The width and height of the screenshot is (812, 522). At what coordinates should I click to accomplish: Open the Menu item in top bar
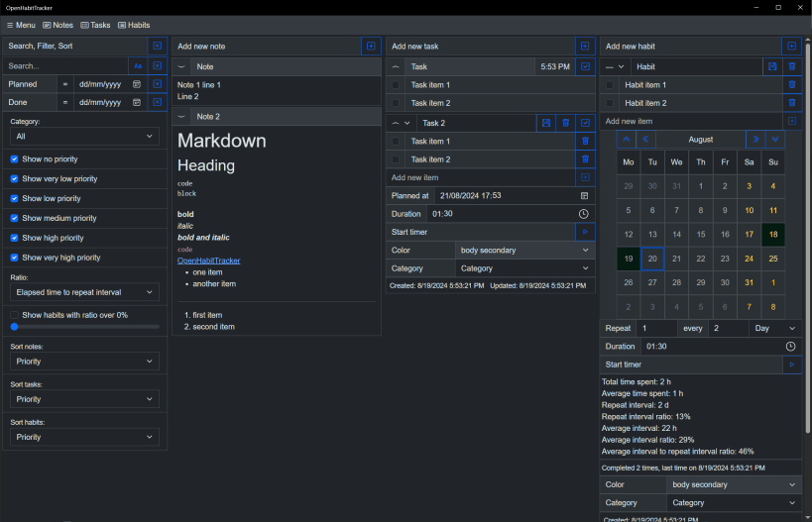[21, 25]
